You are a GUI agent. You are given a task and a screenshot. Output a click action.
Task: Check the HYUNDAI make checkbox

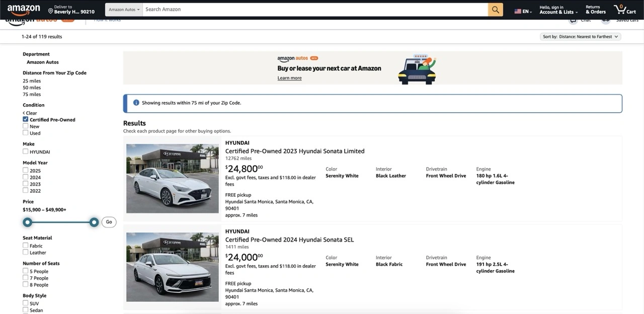25,151
